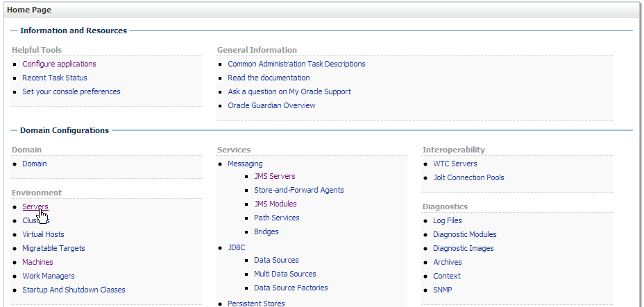Open the Archives link
Screen dimensions: 644x307
pyautogui.click(x=448, y=262)
